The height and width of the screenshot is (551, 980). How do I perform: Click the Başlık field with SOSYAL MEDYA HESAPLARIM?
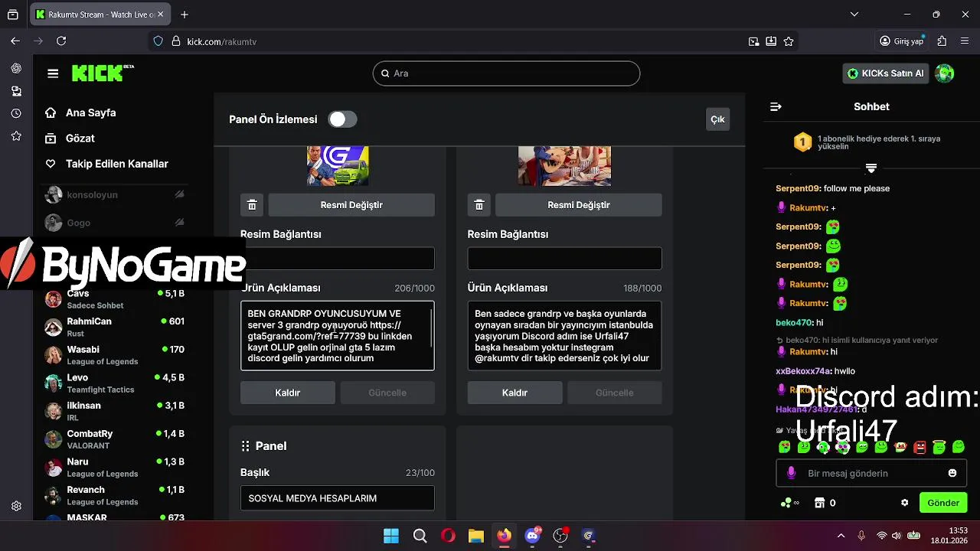(x=338, y=498)
